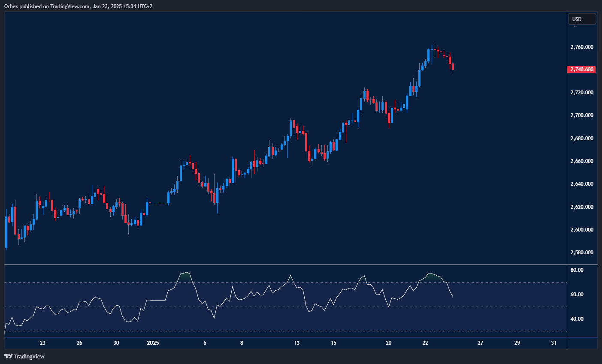Click the red 2,740.680 price label
The width and height of the screenshot is (602, 364).
[x=581, y=69]
